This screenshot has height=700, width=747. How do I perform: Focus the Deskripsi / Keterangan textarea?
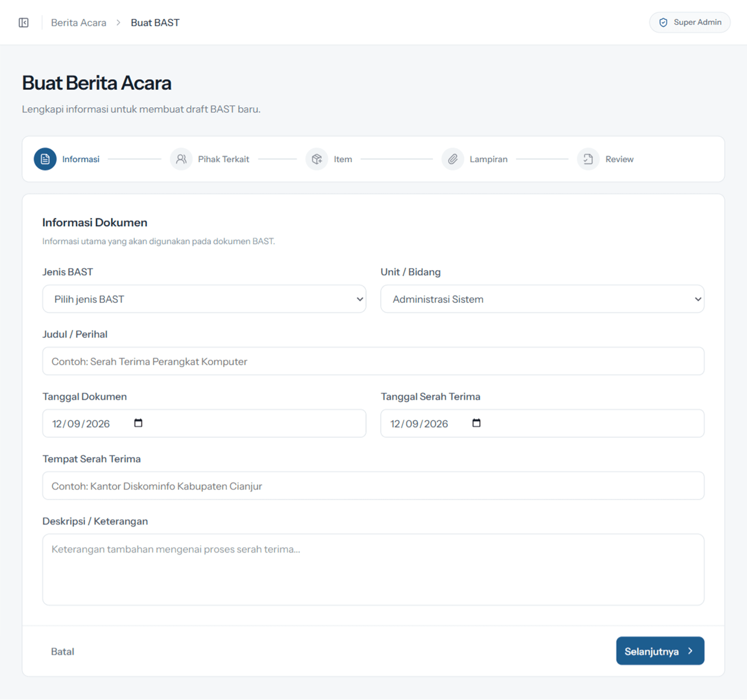coord(373,570)
